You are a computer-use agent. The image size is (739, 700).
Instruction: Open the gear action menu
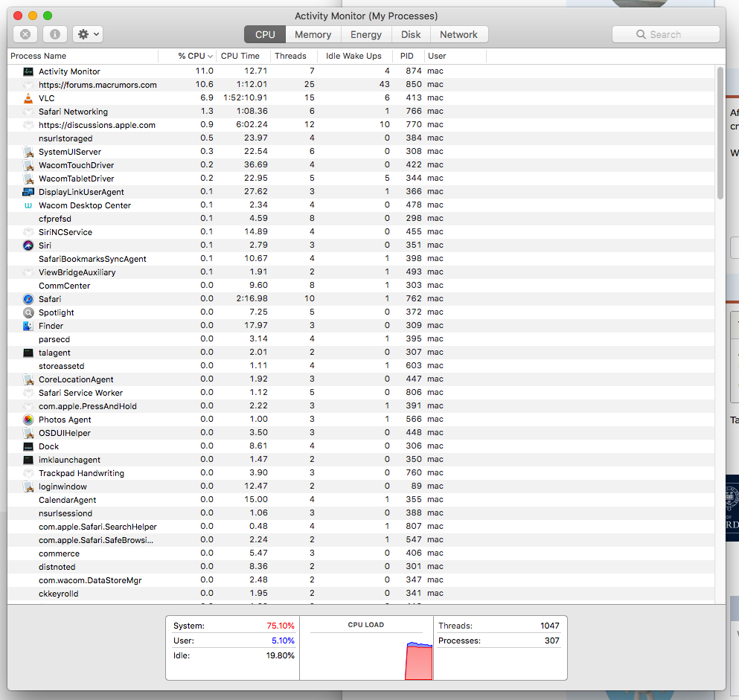[x=88, y=34]
